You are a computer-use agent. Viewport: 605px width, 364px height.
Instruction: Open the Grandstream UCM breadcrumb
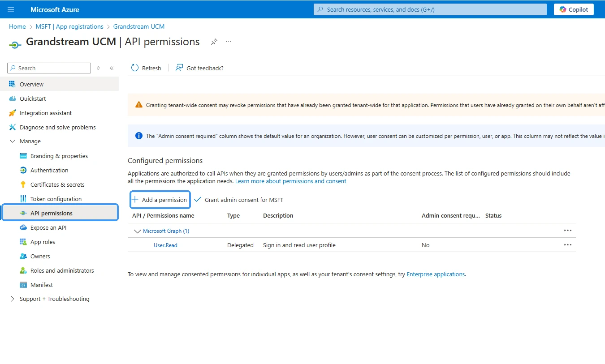coord(139,26)
